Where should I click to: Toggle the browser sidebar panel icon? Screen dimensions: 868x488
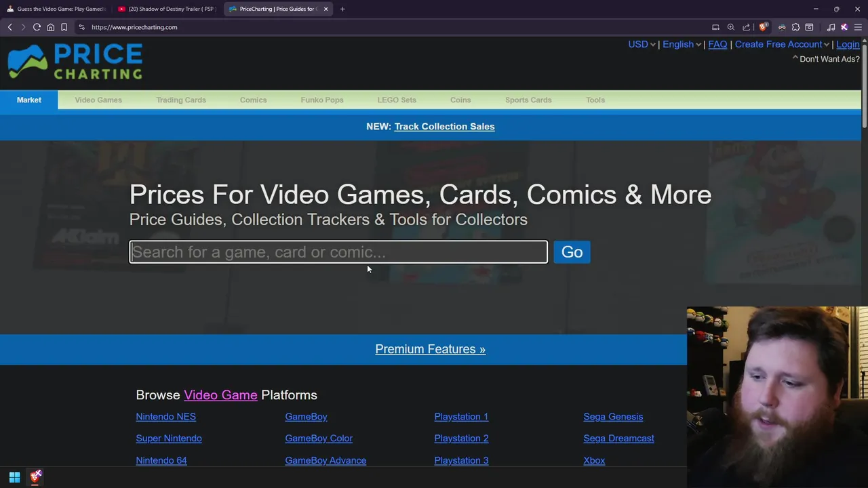809,27
